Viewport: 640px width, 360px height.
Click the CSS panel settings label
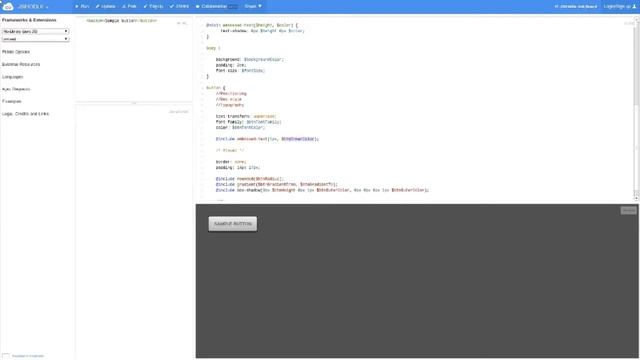click(x=629, y=23)
